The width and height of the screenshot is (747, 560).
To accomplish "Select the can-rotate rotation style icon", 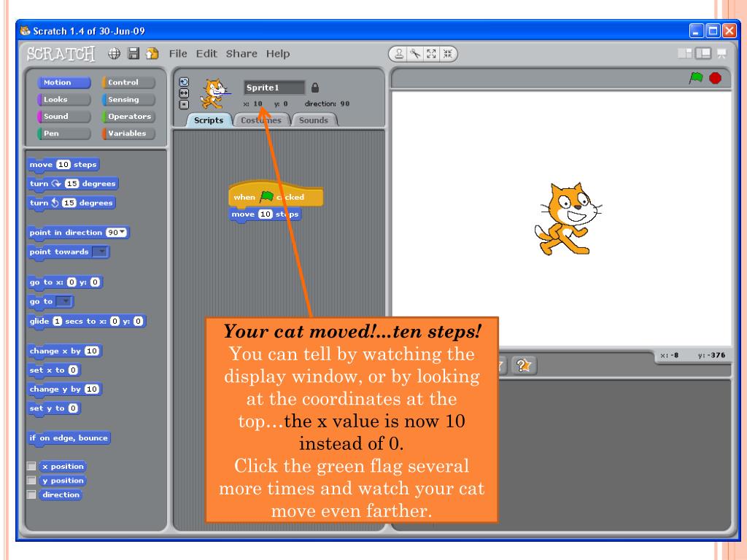I will (x=184, y=82).
